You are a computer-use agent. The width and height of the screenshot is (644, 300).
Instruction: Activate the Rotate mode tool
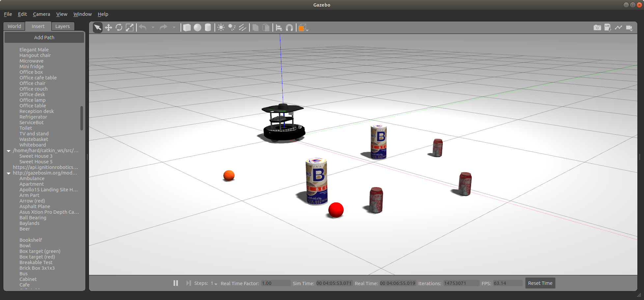pyautogui.click(x=119, y=28)
